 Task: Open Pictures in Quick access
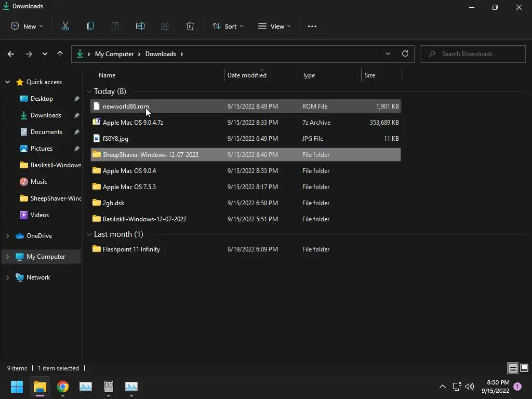[42, 149]
